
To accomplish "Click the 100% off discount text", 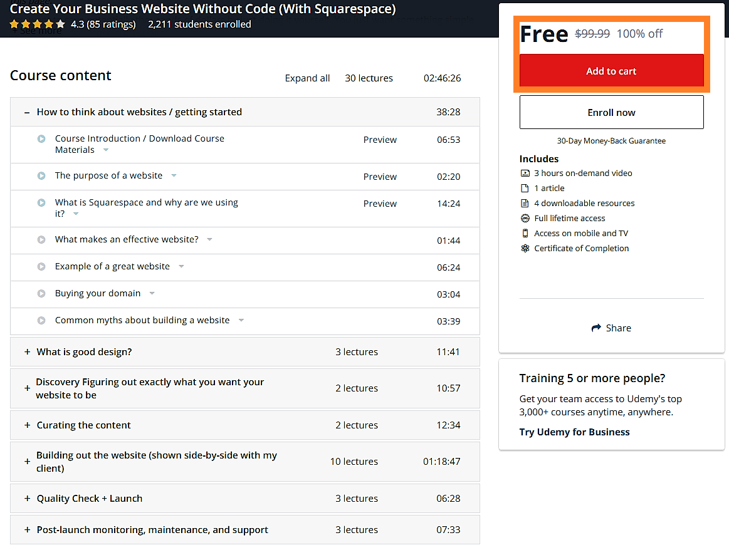I will pyautogui.click(x=640, y=33).
